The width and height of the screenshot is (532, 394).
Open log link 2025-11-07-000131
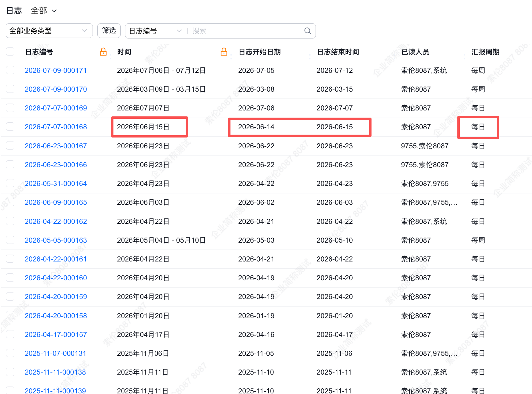[x=56, y=353]
